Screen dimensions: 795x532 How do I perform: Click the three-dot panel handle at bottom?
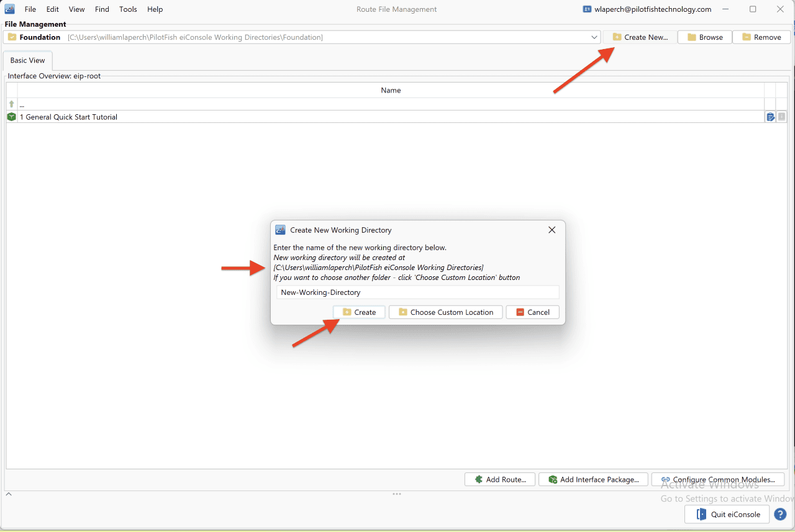coord(397,494)
